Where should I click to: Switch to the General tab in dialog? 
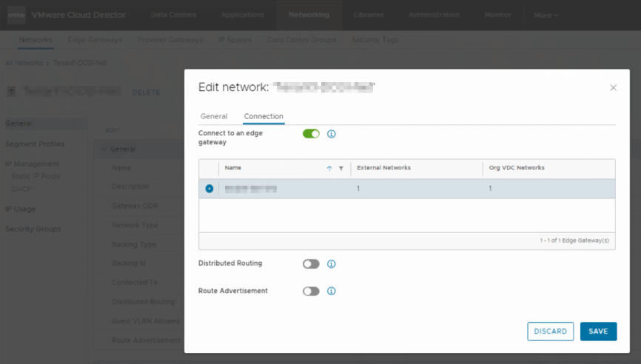pyautogui.click(x=214, y=116)
